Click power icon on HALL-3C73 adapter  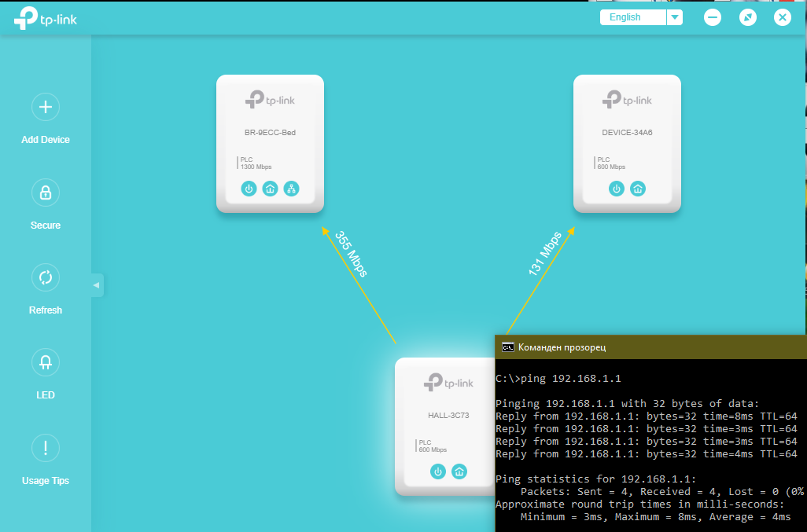[x=438, y=471]
